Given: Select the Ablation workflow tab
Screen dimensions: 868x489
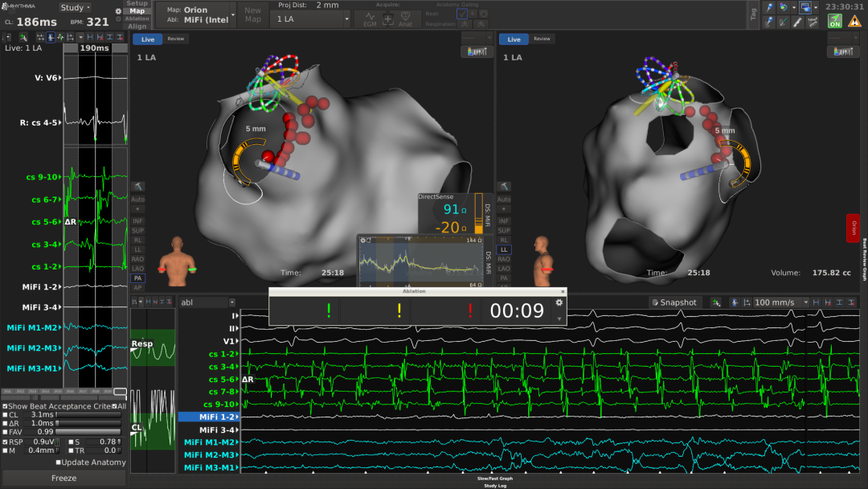Looking at the screenshot, I should (x=137, y=18).
